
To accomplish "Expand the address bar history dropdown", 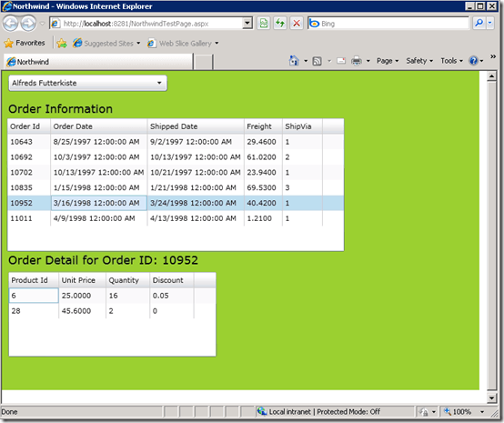I will coord(247,23).
